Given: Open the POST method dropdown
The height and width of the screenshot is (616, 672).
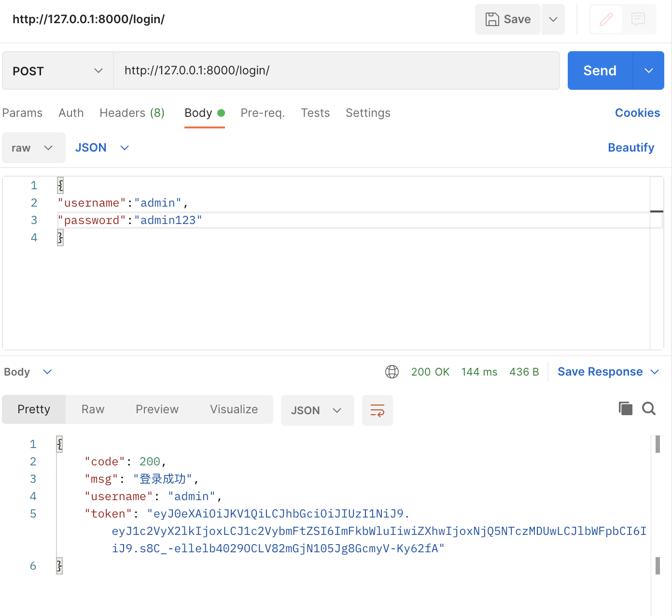Looking at the screenshot, I should click(58, 71).
